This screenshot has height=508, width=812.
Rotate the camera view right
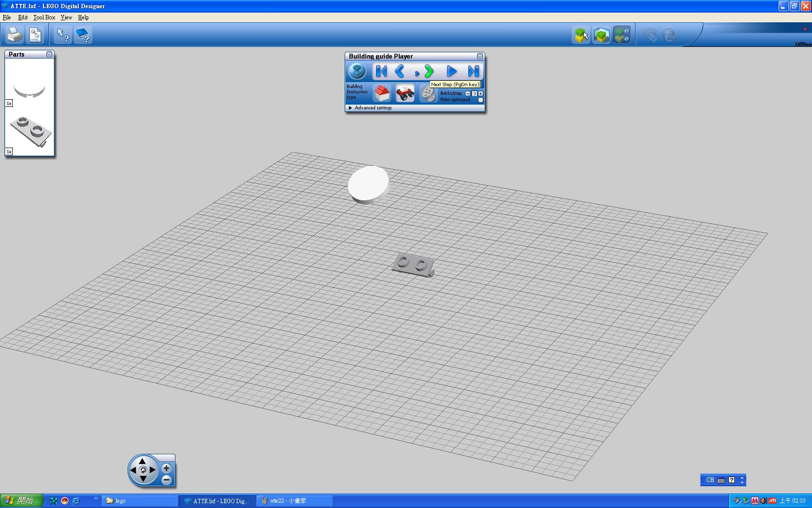pyautogui.click(x=153, y=470)
